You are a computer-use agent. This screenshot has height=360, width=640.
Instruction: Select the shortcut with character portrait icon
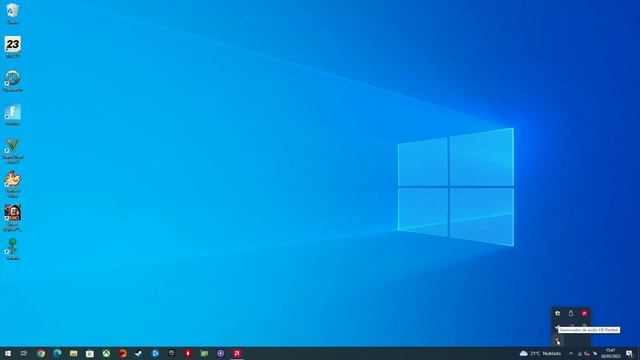(x=13, y=218)
